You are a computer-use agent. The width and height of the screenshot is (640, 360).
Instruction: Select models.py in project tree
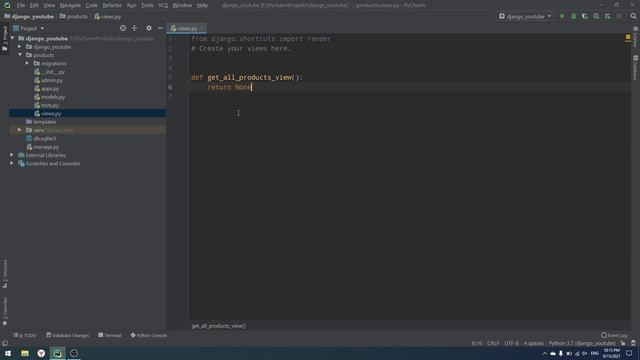[53, 97]
